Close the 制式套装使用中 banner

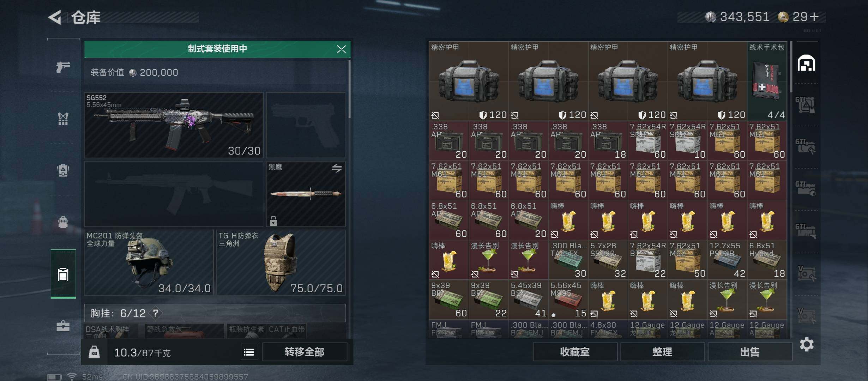click(341, 49)
